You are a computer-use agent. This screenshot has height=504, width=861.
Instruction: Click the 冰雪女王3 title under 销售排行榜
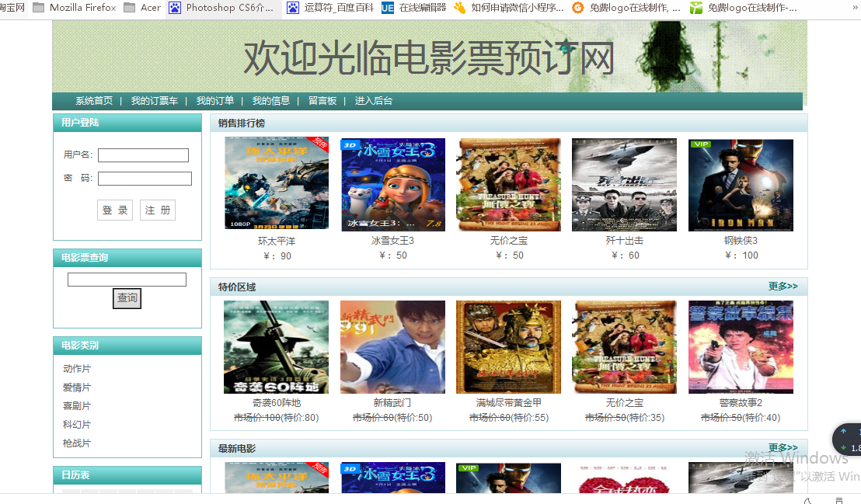click(392, 241)
